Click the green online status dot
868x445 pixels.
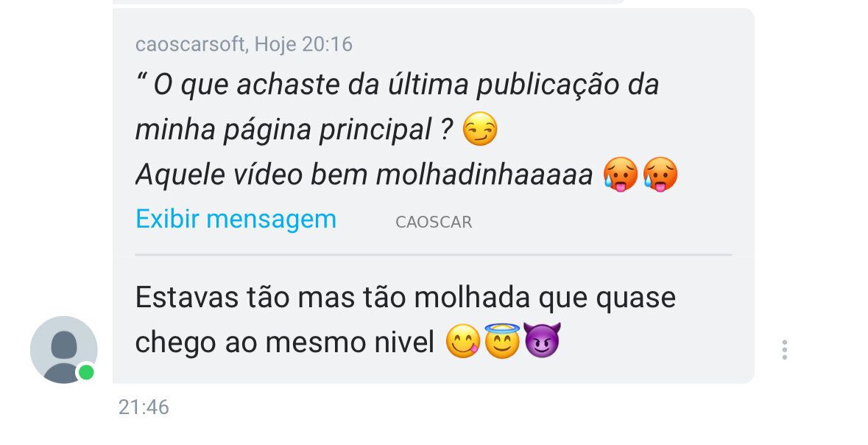[x=86, y=372]
